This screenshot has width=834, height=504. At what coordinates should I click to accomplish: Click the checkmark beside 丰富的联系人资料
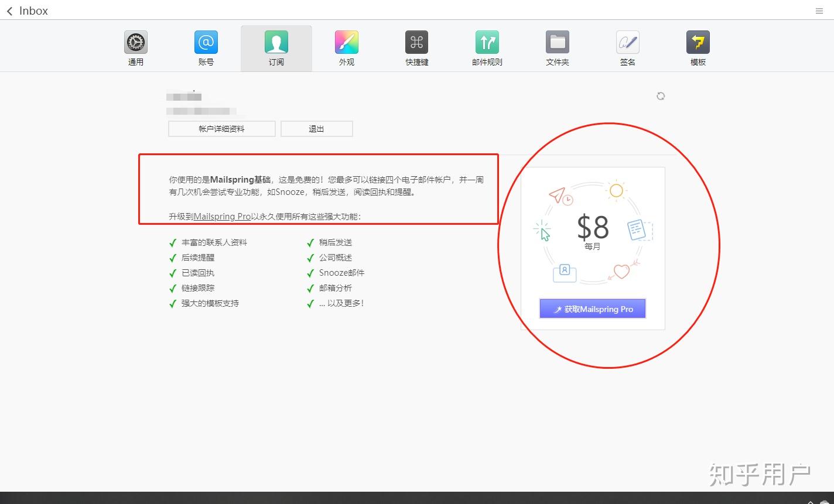click(173, 242)
